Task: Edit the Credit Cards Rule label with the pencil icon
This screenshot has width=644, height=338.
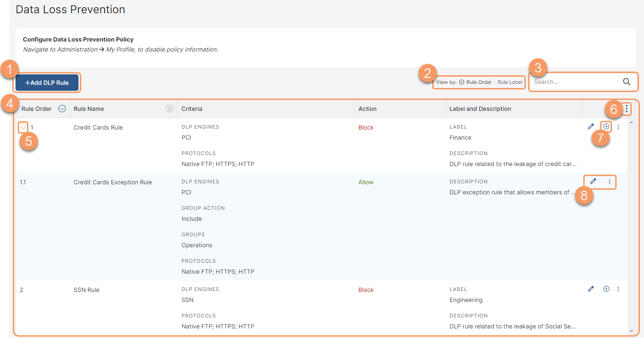Action: [x=591, y=126]
